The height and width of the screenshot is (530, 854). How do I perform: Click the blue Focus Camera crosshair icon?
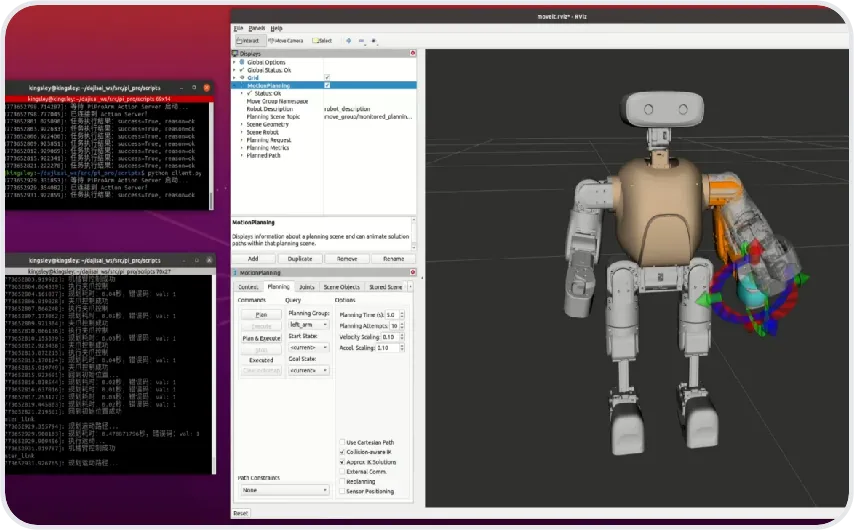pos(349,41)
